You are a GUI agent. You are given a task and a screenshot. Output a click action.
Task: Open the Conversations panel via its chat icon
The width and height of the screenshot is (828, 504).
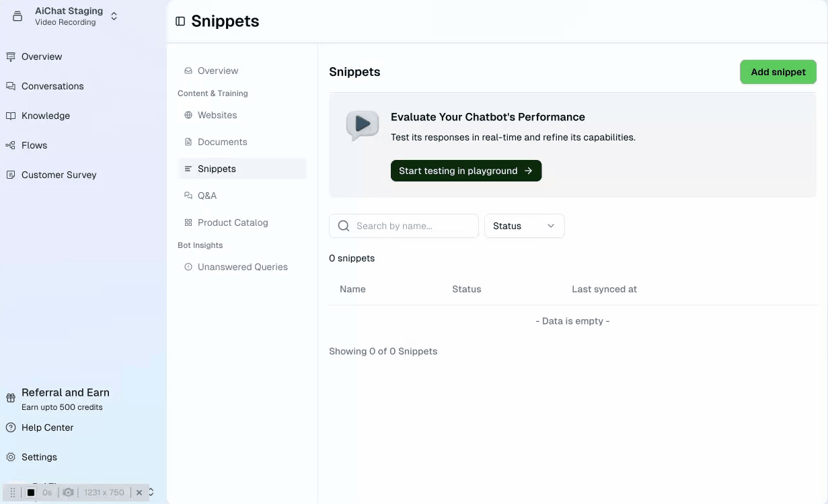tap(11, 86)
